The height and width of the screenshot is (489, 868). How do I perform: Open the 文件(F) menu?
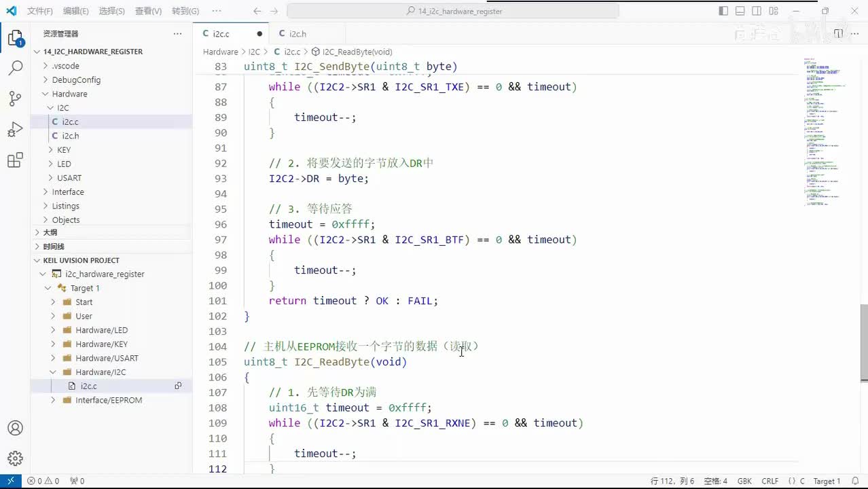(40, 11)
